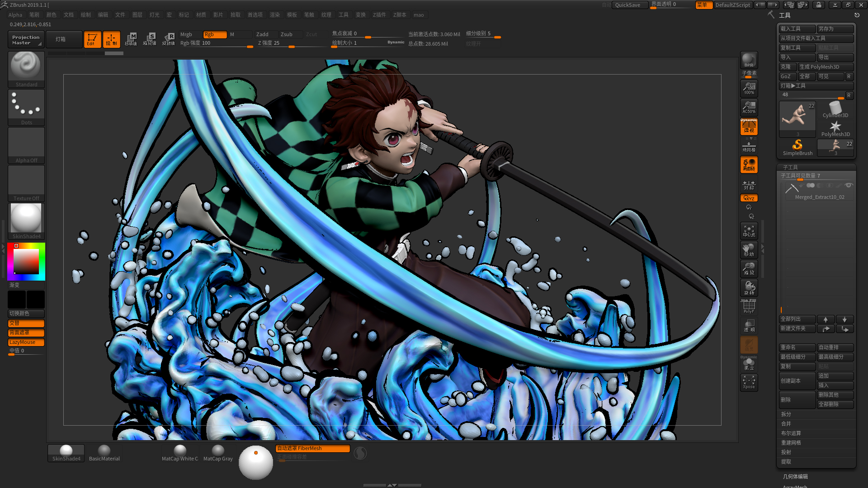Expand the 几何体编辑 panel
Screen dimensions: 868x488
(x=795, y=476)
